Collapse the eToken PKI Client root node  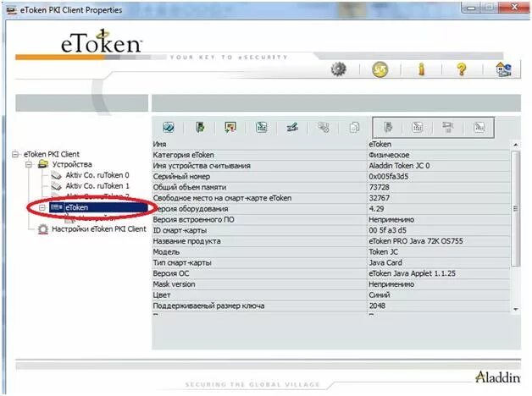(15, 154)
